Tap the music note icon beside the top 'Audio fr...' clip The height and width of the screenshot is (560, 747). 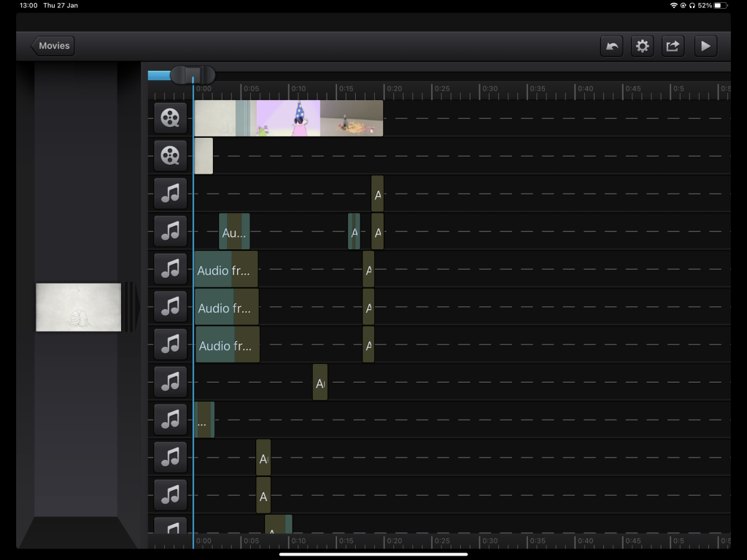(170, 269)
